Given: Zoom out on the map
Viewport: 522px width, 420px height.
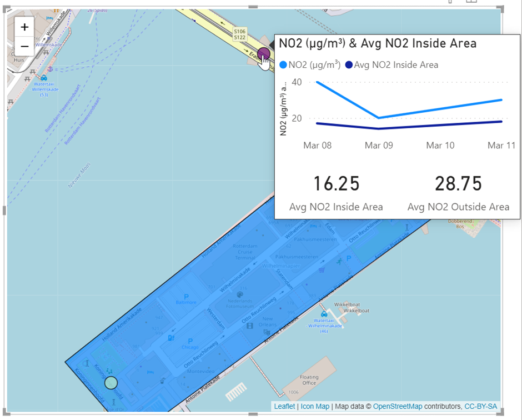Looking at the screenshot, I should (24, 46).
